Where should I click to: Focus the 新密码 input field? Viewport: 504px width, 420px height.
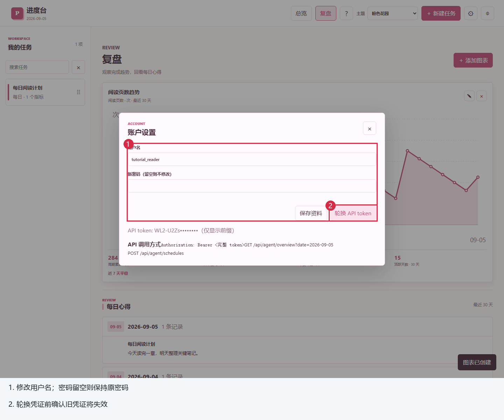click(x=252, y=186)
